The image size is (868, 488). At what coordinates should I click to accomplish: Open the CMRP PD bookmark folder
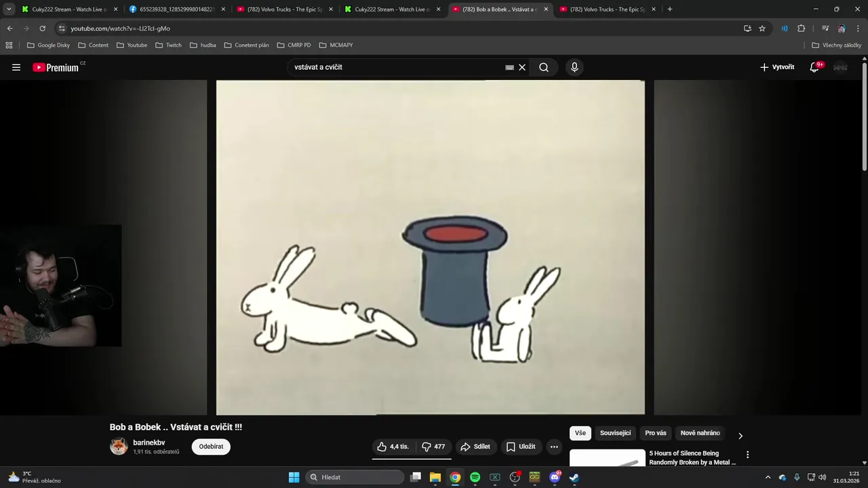[x=294, y=45]
